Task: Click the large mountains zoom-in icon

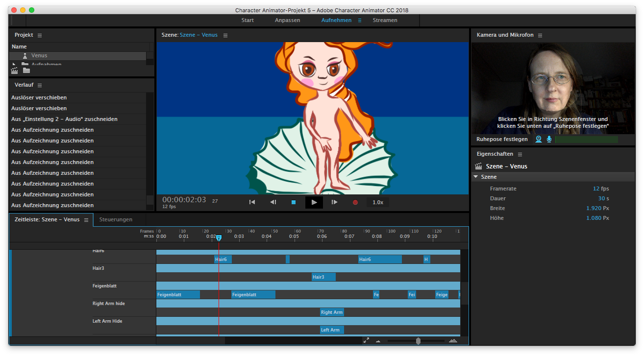Action: (453, 340)
